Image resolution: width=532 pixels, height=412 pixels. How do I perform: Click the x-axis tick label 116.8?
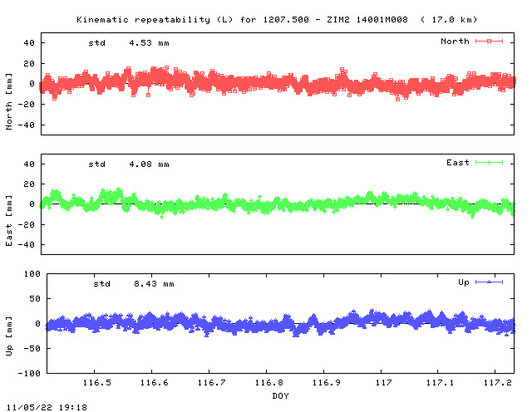click(x=269, y=383)
